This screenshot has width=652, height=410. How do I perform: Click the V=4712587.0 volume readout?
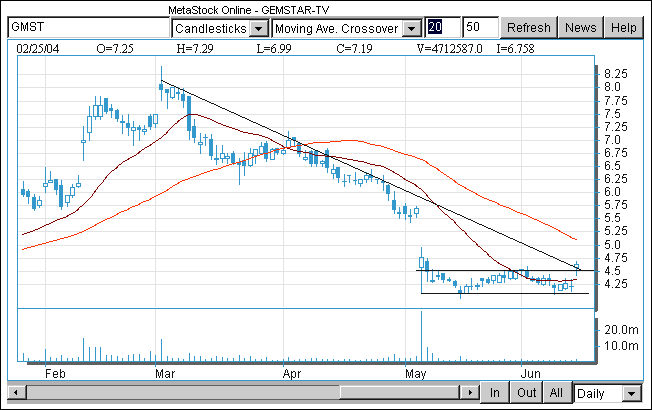[x=449, y=49]
